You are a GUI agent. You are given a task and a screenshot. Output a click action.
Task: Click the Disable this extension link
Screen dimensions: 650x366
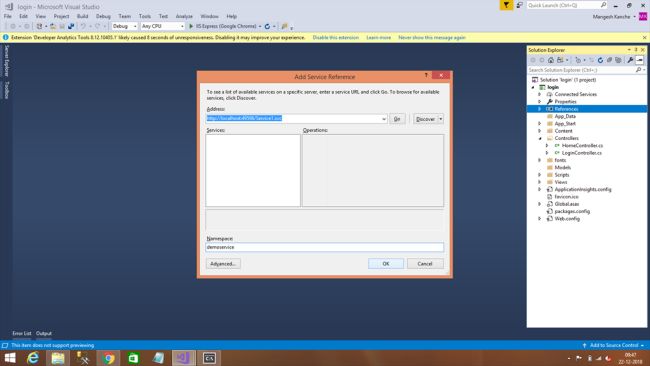point(336,37)
